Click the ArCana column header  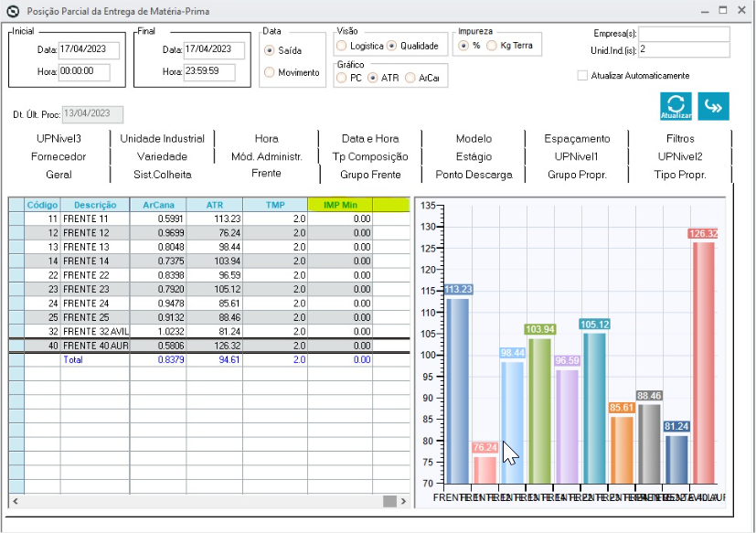tap(158, 205)
